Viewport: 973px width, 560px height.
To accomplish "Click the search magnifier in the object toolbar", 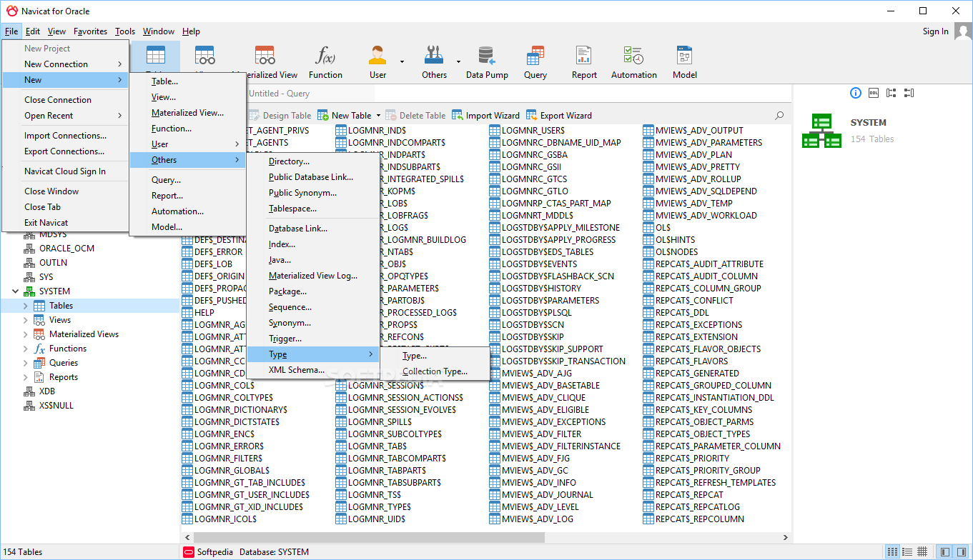I will click(779, 115).
